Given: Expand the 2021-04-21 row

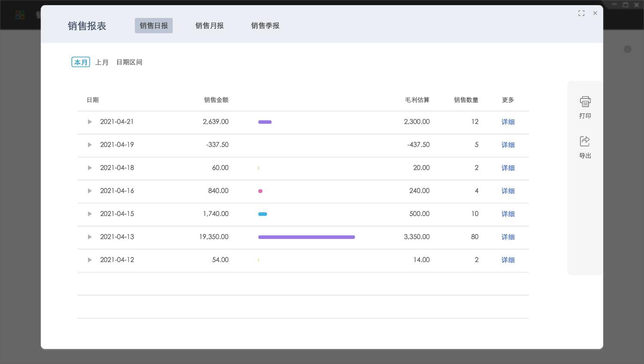Looking at the screenshot, I should (90, 122).
